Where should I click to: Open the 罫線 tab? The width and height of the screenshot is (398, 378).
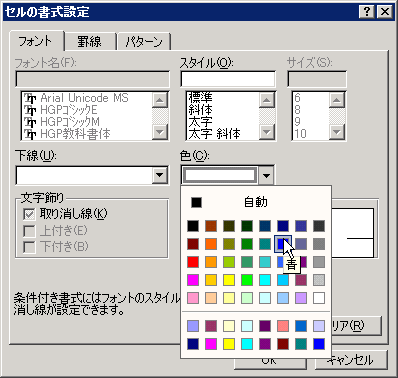tap(90, 42)
